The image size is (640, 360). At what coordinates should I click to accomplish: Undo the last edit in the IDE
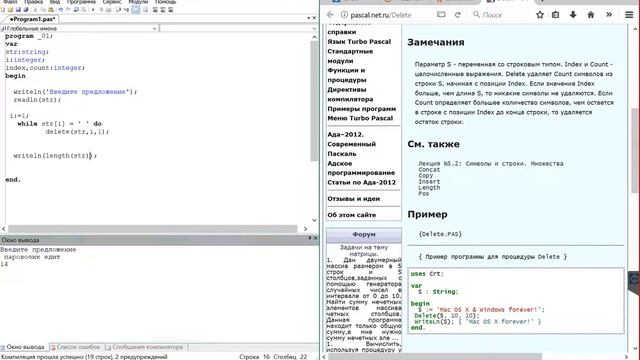[x=60, y=10]
